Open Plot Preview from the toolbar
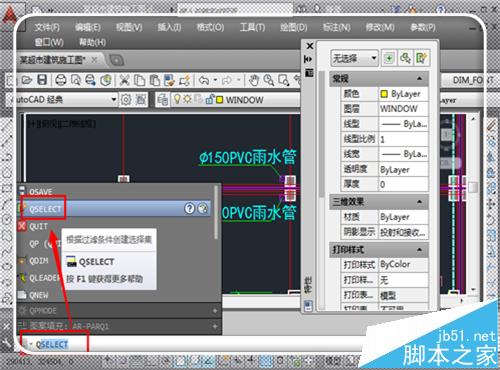 tap(76, 80)
